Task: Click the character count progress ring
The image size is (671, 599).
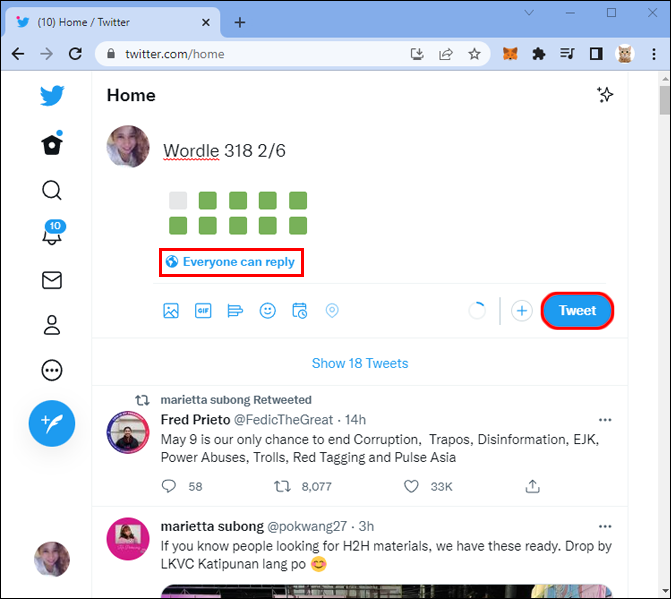Action: point(477,311)
